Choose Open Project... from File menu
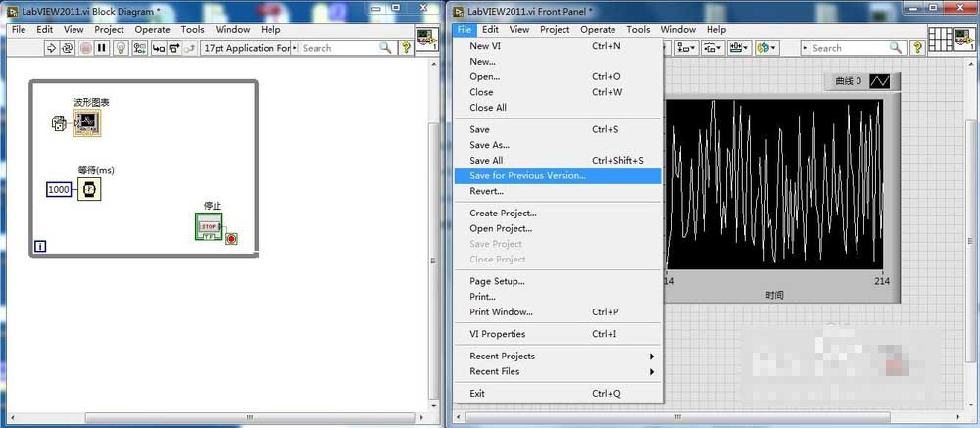980x428 pixels. coord(558,228)
